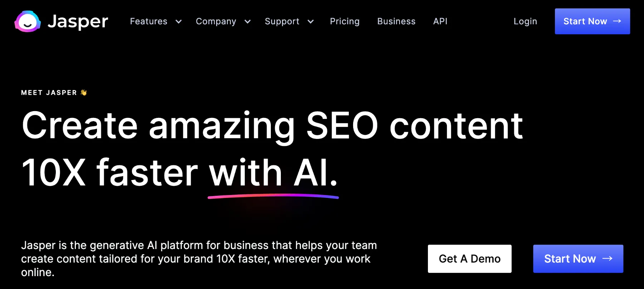This screenshot has width=644, height=289.
Task: Click the waving hand emoji beside Meet Jasper
Action: (x=84, y=93)
